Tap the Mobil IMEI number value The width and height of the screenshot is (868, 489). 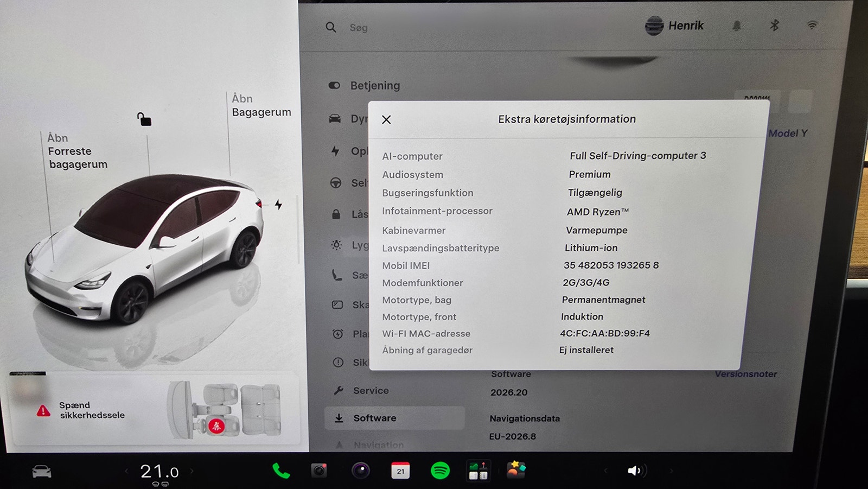[x=611, y=265]
